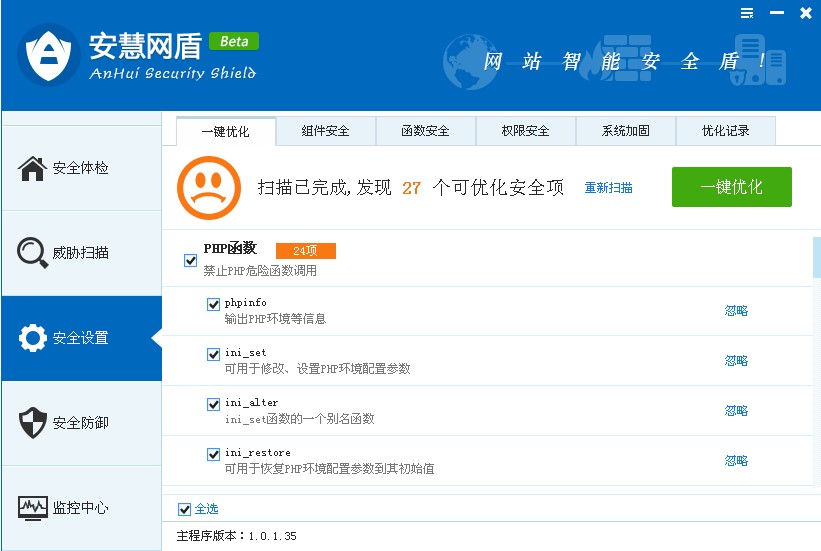
Task: Switch to the 优化记录 tab
Action: coord(725,131)
